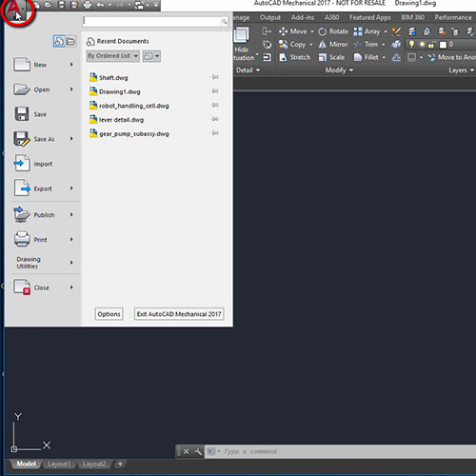This screenshot has height=476, width=476.
Task: Open recent file robot_handling_cell.dwg
Action: click(129, 106)
